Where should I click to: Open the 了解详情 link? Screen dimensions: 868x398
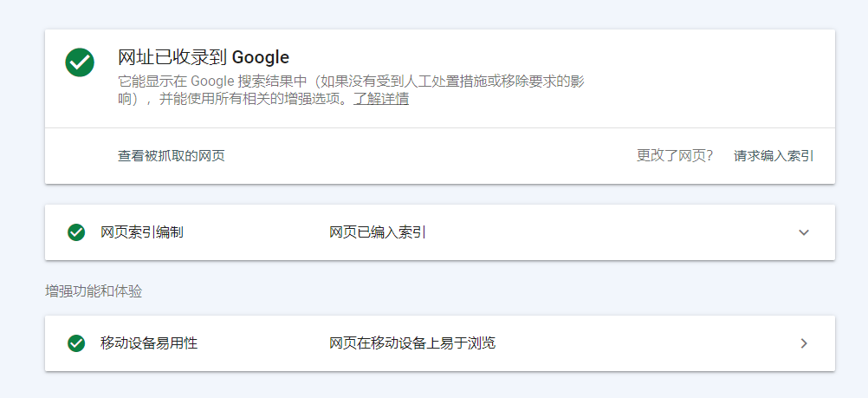click(x=381, y=99)
